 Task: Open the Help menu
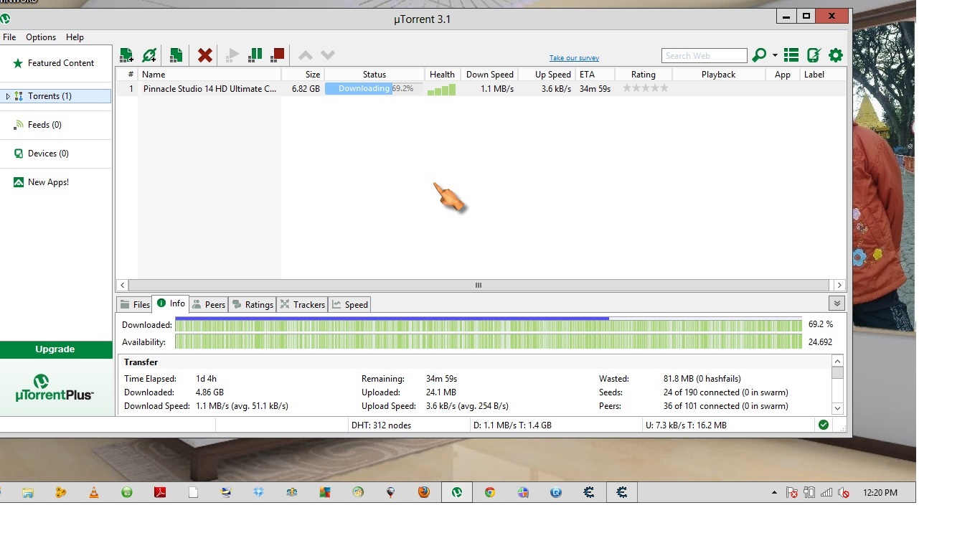[x=75, y=37]
